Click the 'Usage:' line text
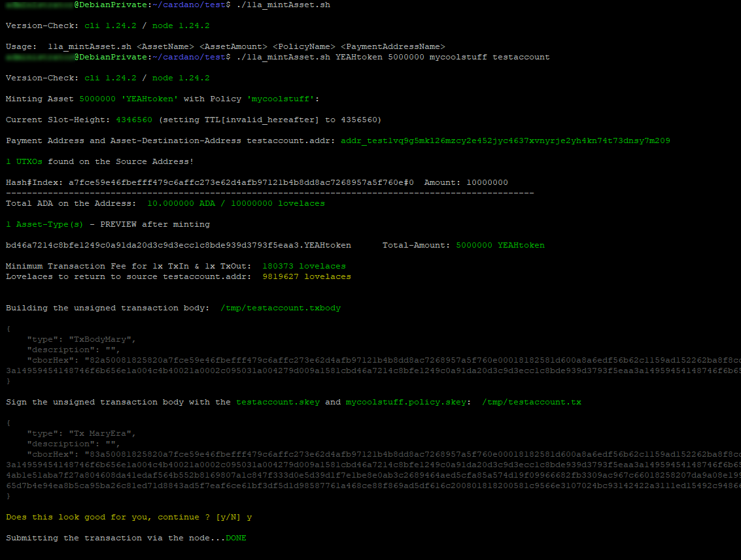 click(x=226, y=47)
